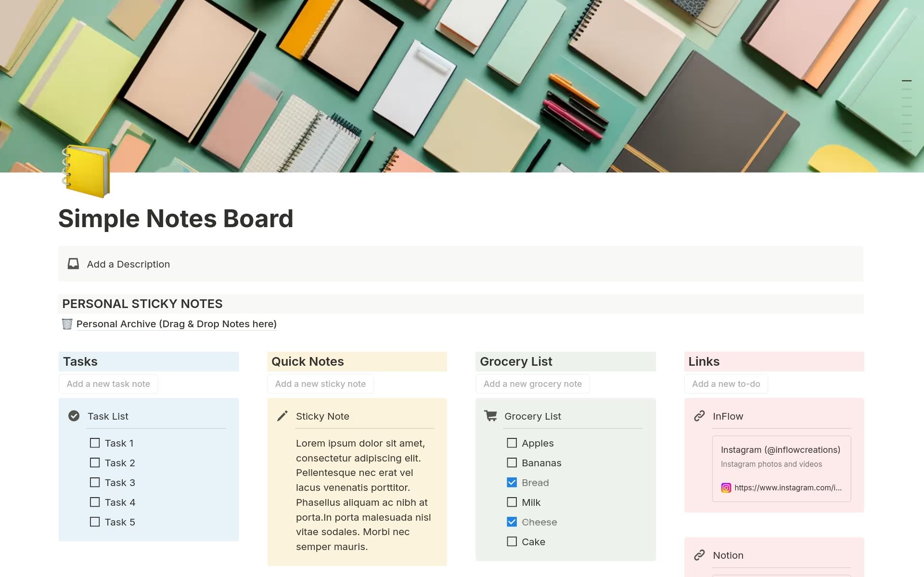
Task: Click Add a new sticky note button
Action: click(320, 384)
